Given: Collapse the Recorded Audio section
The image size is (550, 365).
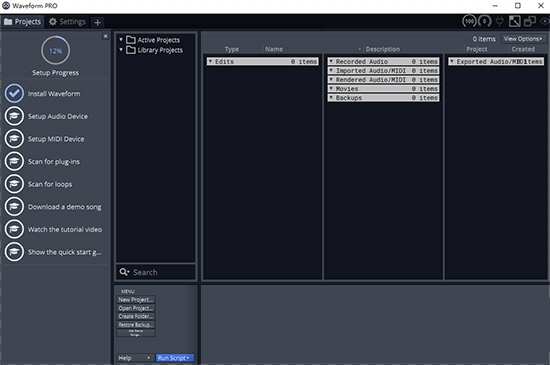Looking at the screenshot, I should pos(331,61).
